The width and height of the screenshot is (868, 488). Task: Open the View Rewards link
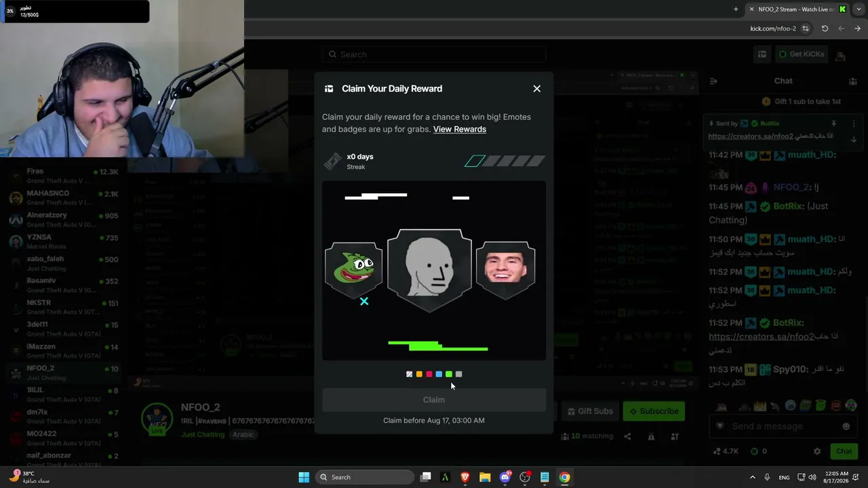point(460,129)
